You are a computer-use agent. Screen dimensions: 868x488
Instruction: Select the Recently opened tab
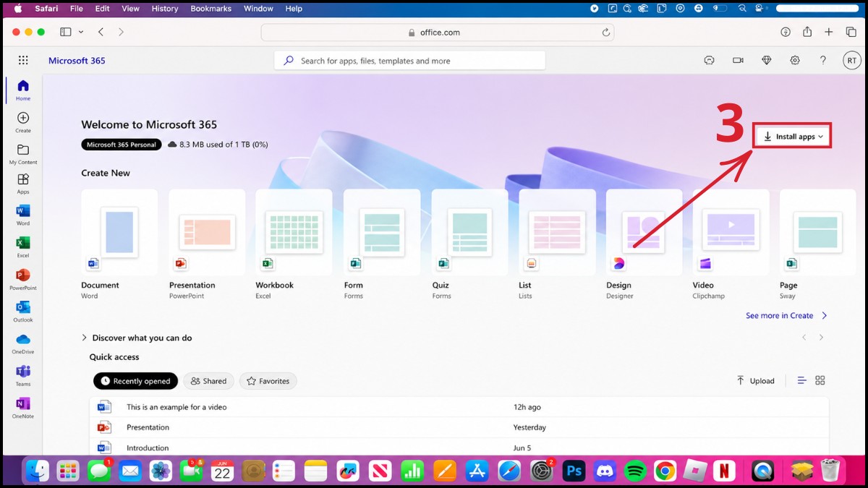pos(135,381)
